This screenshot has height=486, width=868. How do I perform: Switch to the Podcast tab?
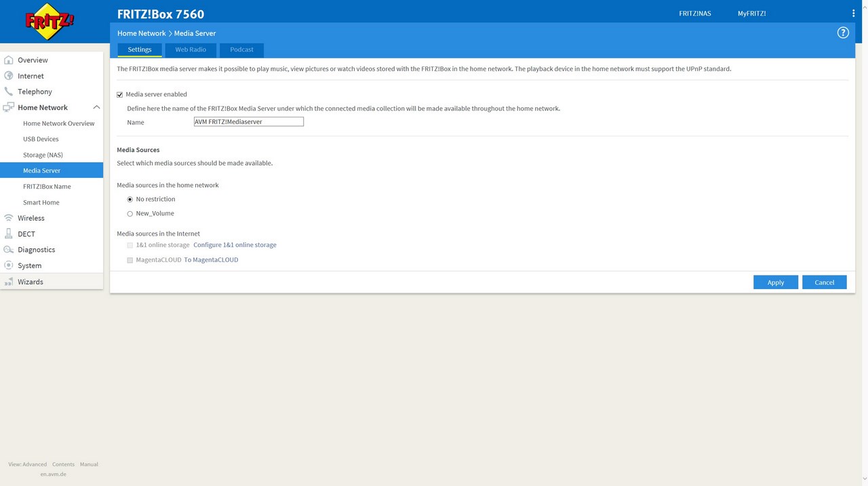coord(241,50)
